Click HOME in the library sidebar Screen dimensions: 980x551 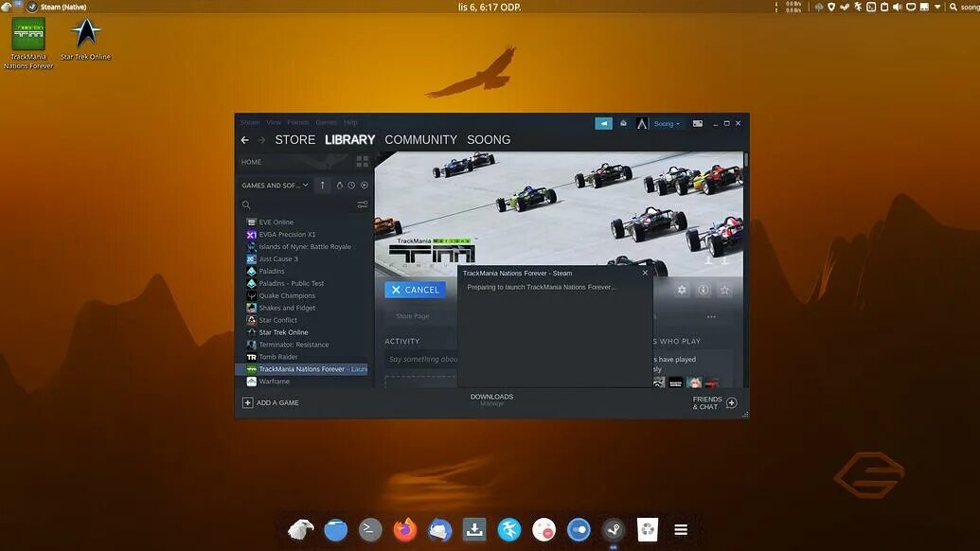click(251, 162)
